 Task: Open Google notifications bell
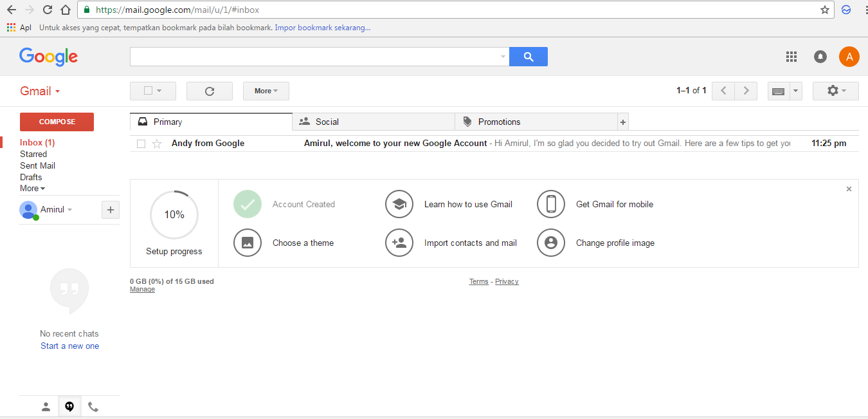click(820, 57)
